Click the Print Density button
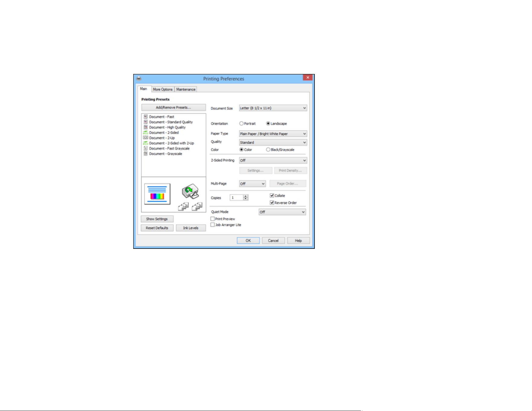 point(291,171)
